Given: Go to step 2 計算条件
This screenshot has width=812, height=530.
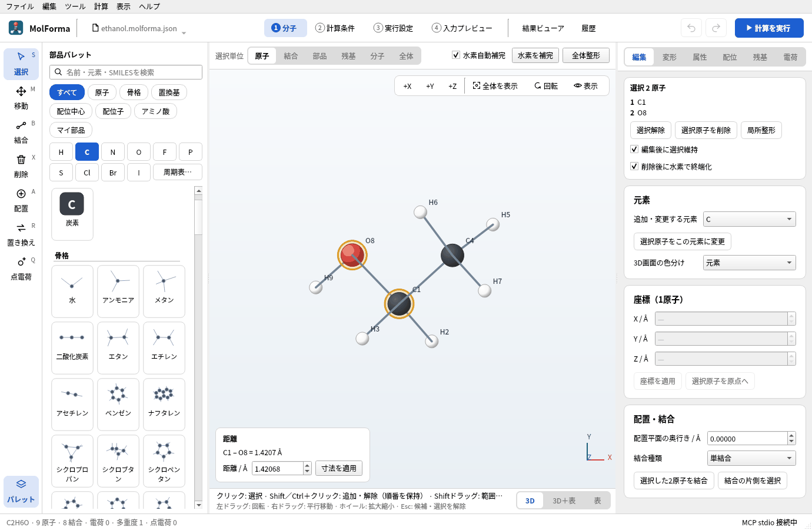Looking at the screenshot, I should [x=335, y=28].
